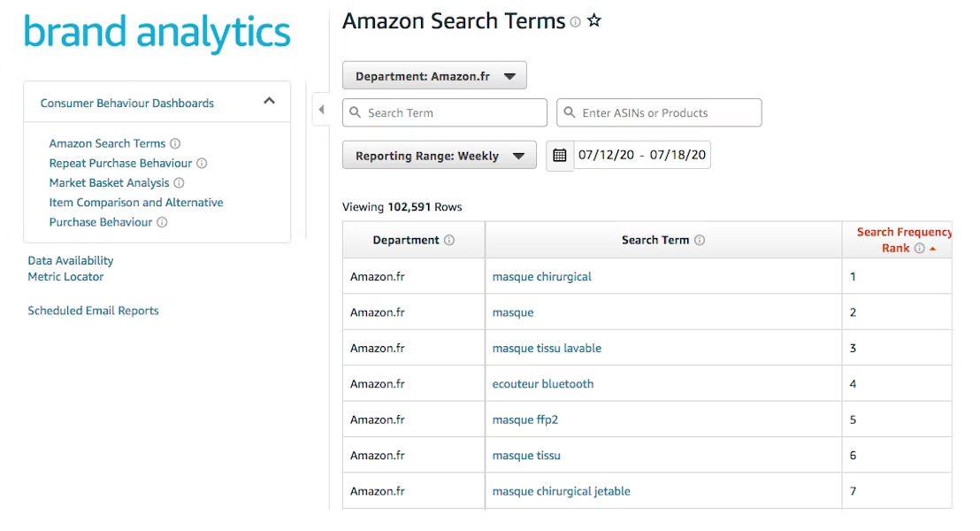The width and height of the screenshot is (980, 531).
Task: Click magnifier icon in ASINs field
Action: 570,112
